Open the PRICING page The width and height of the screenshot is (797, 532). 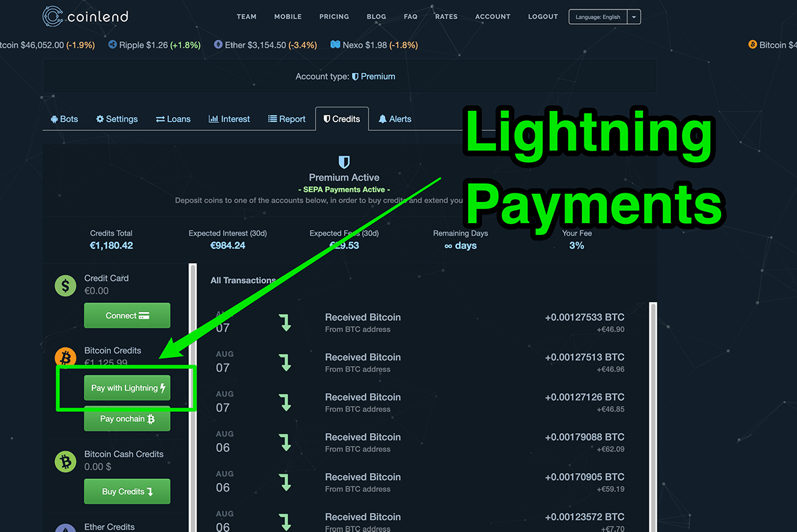[334, 17]
